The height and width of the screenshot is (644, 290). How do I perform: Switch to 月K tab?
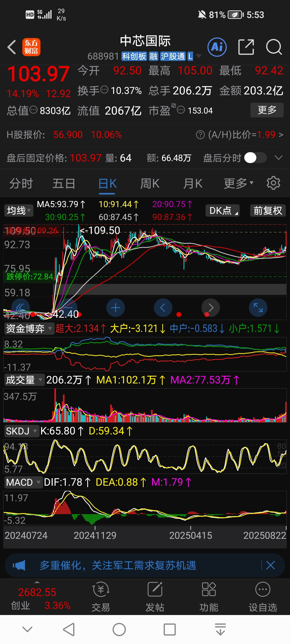pyautogui.click(x=193, y=184)
